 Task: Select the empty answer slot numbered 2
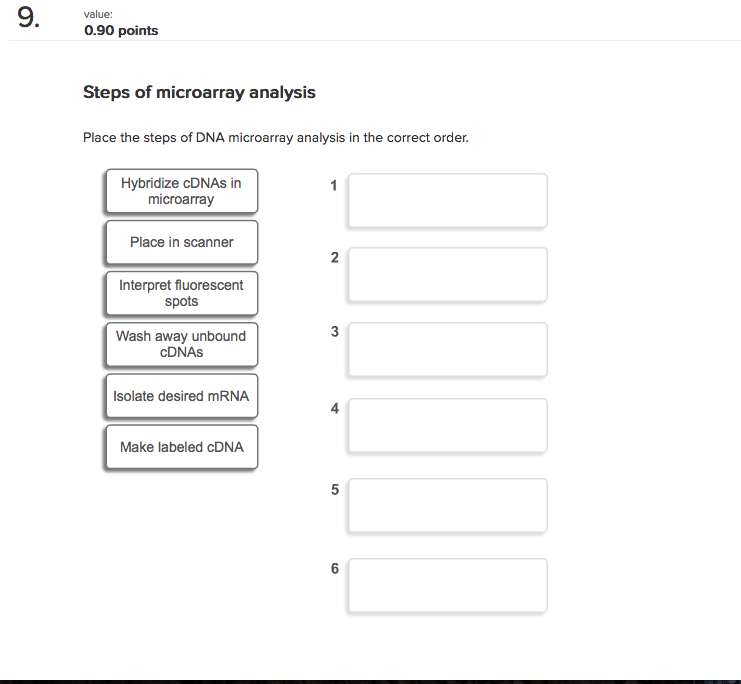click(447, 274)
